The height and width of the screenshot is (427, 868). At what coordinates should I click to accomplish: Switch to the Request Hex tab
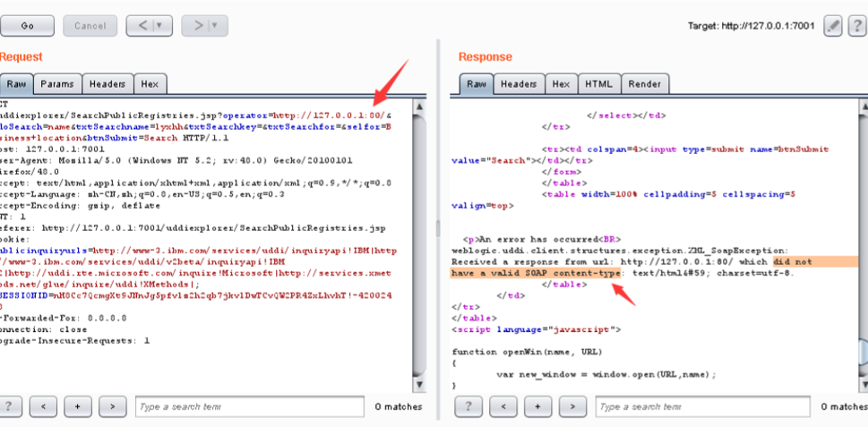coord(150,84)
